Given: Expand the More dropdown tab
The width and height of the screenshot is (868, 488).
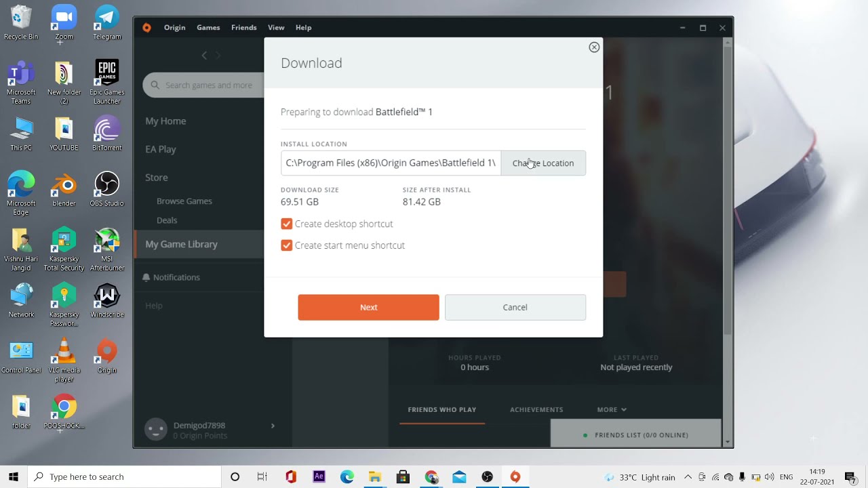Looking at the screenshot, I should [x=612, y=409].
